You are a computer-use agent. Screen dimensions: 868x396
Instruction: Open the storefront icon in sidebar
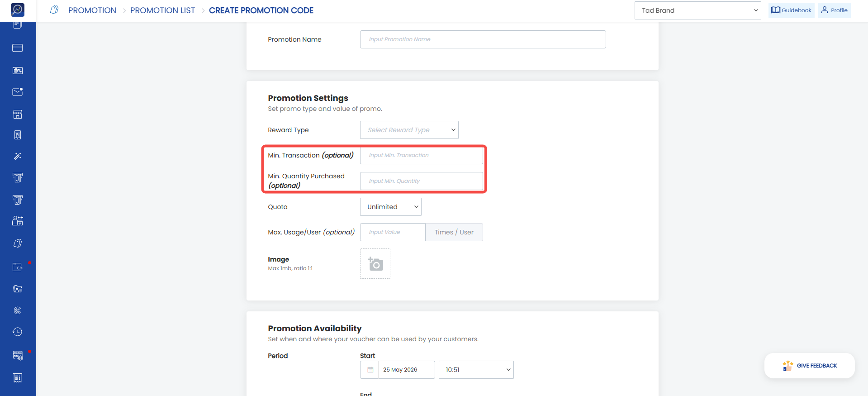(x=18, y=114)
